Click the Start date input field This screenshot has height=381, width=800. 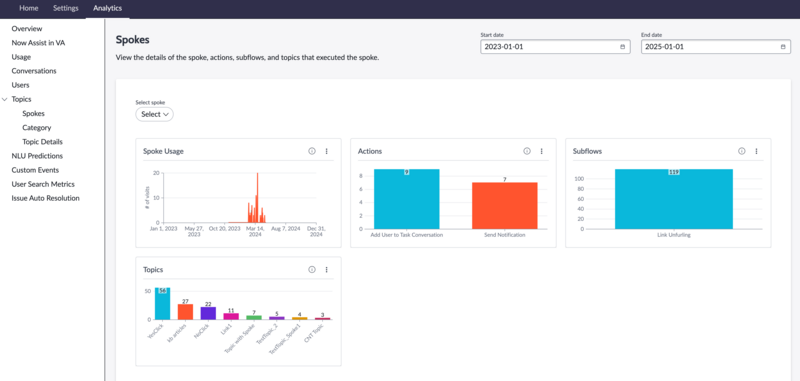[555, 46]
